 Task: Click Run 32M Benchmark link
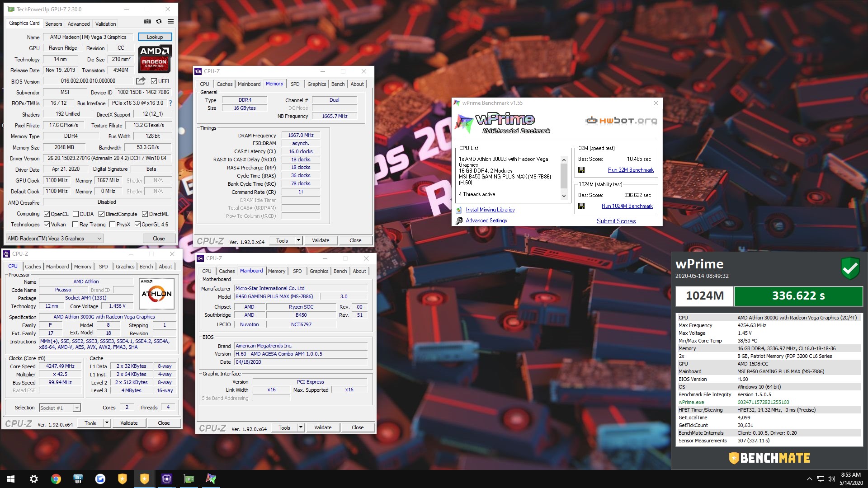click(631, 170)
